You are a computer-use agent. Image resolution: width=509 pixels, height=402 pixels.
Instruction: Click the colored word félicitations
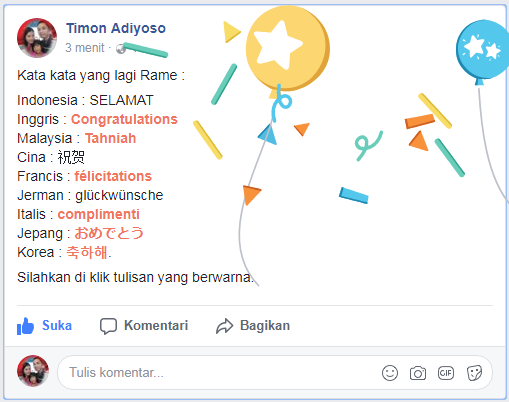[113, 176]
